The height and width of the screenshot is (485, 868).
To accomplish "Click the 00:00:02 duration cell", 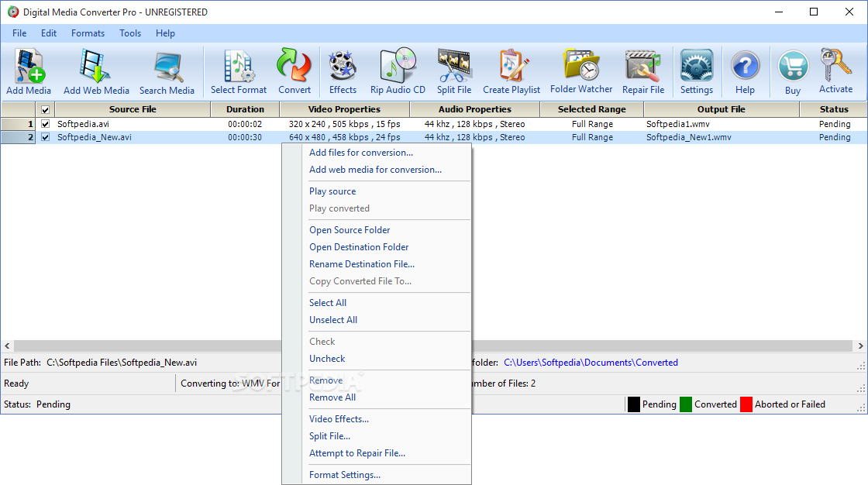I will [245, 124].
